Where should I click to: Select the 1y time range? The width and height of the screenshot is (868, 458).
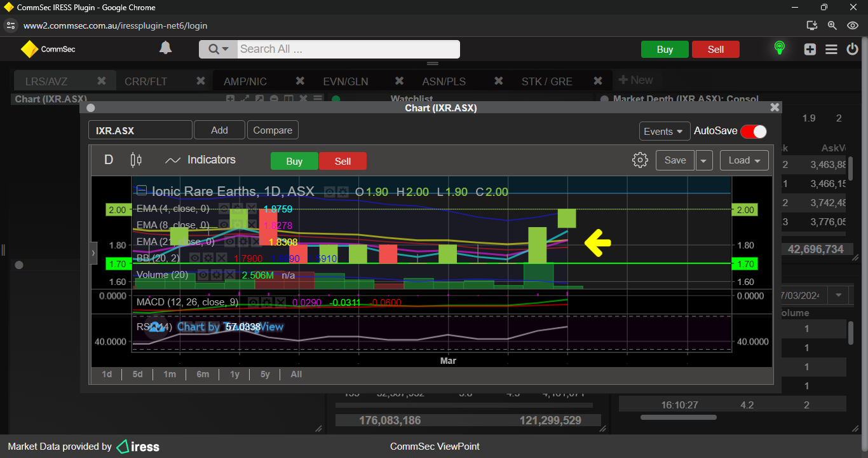pyautogui.click(x=234, y=374)
